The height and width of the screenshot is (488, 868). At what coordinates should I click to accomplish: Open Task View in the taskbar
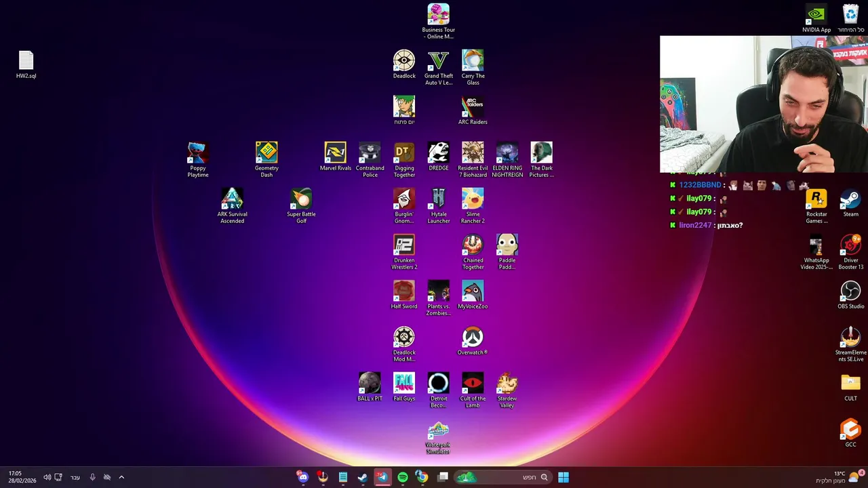coord(443,477)
